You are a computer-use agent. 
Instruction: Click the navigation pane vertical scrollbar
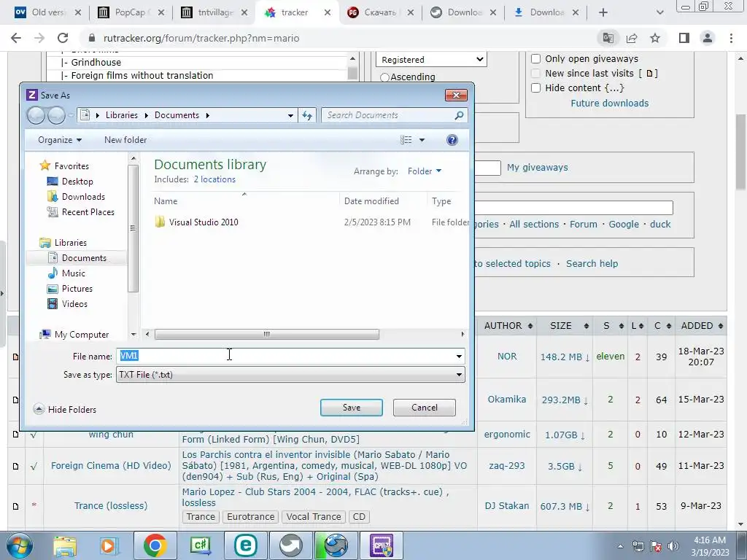[133, 228]
